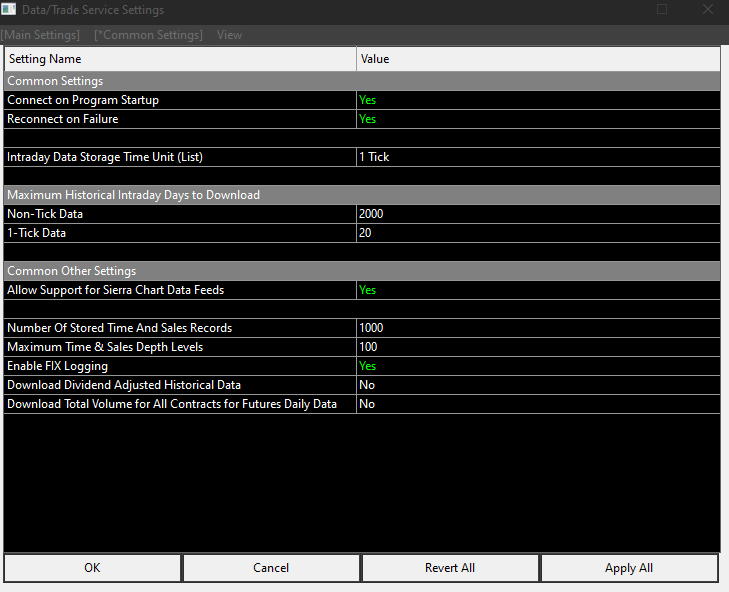Toggle Reconnect on Failure Yes value
This screenshot has height=592, width=729.
tap(538, 119)
